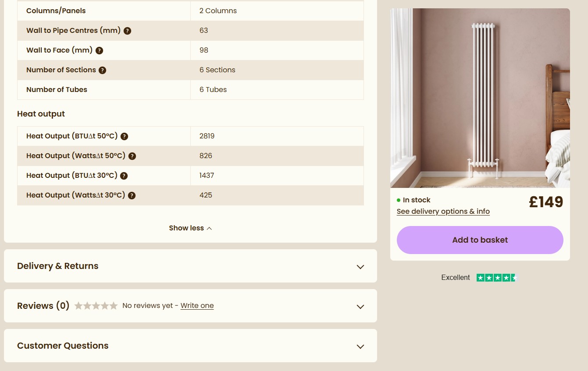
Task: Open help icon for Number of Sections
Action: pos(102,70)
